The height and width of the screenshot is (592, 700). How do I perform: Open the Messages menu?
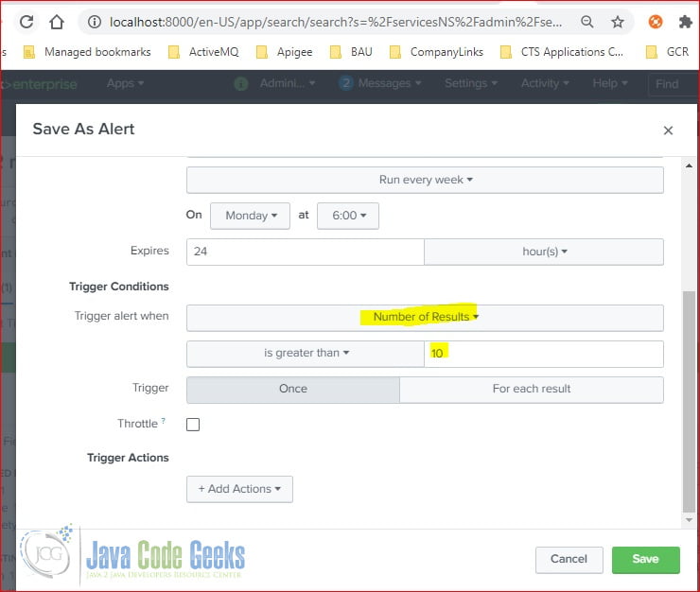coord(390,83)
